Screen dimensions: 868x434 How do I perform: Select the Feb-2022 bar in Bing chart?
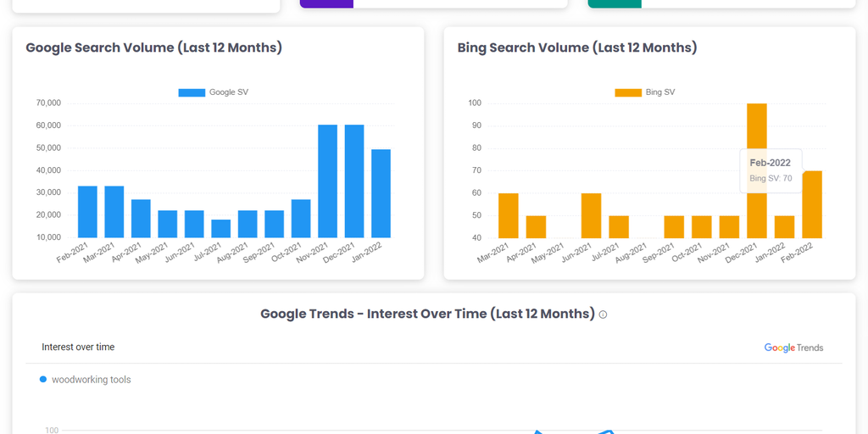812,205
